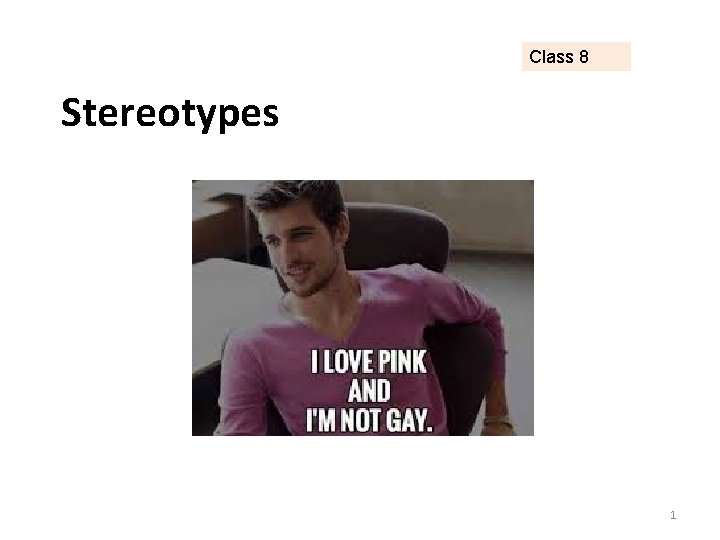Screen dimensions: 720x540
Task: Click the word "AND" in the meme caption
Action: tap(369, 391)
